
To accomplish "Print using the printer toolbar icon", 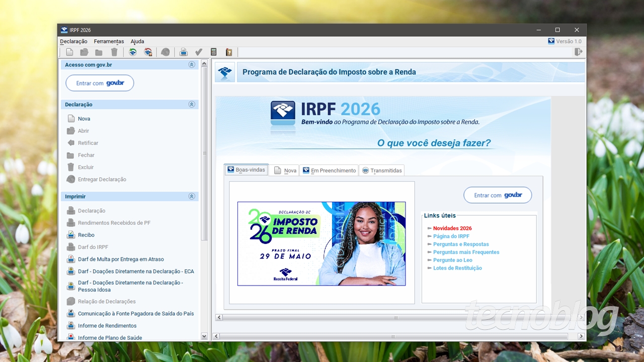I will pyautogui.click(x=183, y=52).
